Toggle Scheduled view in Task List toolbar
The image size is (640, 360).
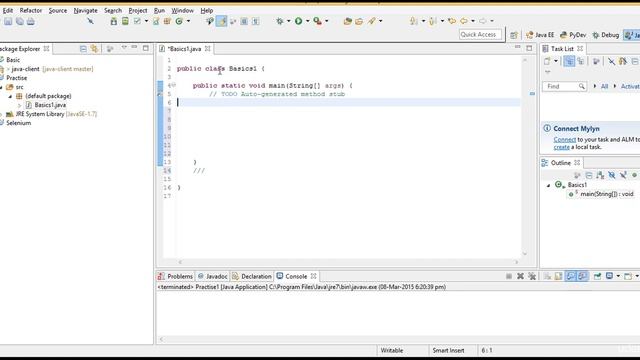580,61
